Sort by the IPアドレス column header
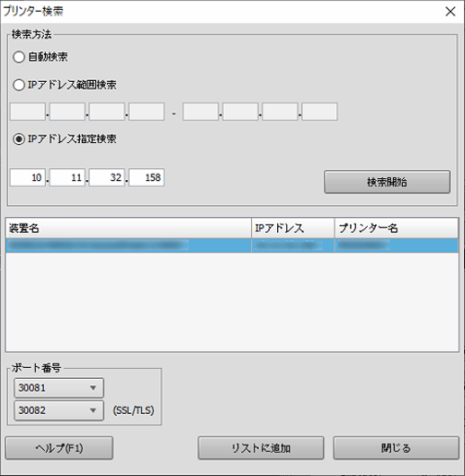Image resolution: width=465 pixels, height=476 pixels. [293, 228]
